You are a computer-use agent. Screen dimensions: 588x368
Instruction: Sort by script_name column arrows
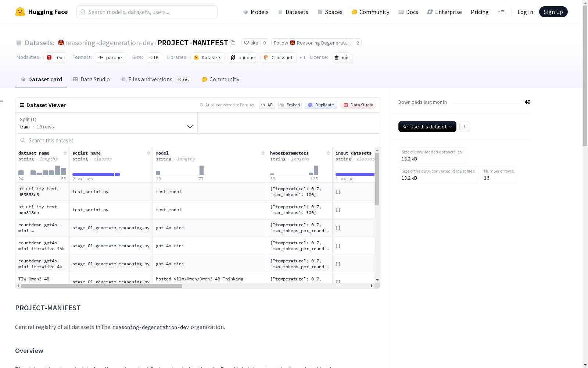148,153
